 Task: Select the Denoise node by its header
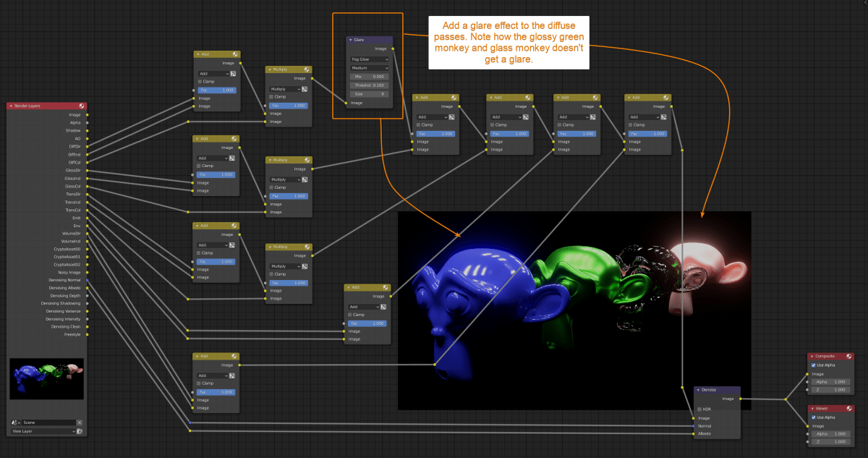click(717, 389)
